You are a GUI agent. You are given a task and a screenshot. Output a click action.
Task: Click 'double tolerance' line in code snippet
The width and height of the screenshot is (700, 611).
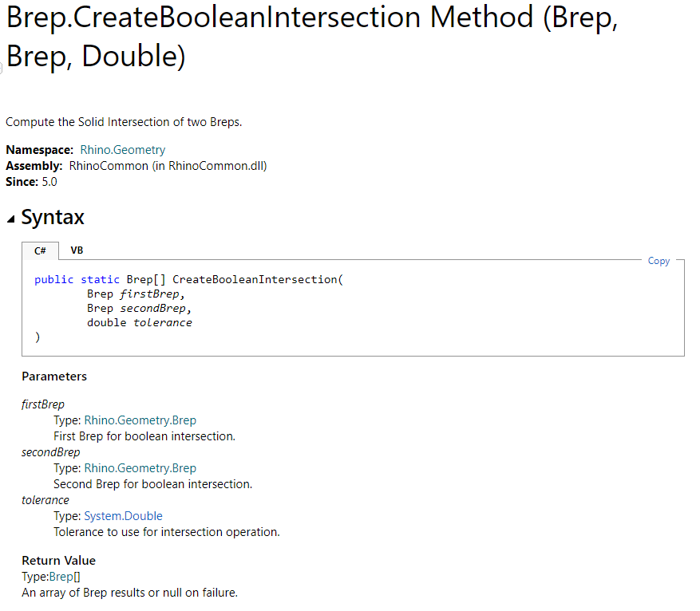(x=140, y=323)
